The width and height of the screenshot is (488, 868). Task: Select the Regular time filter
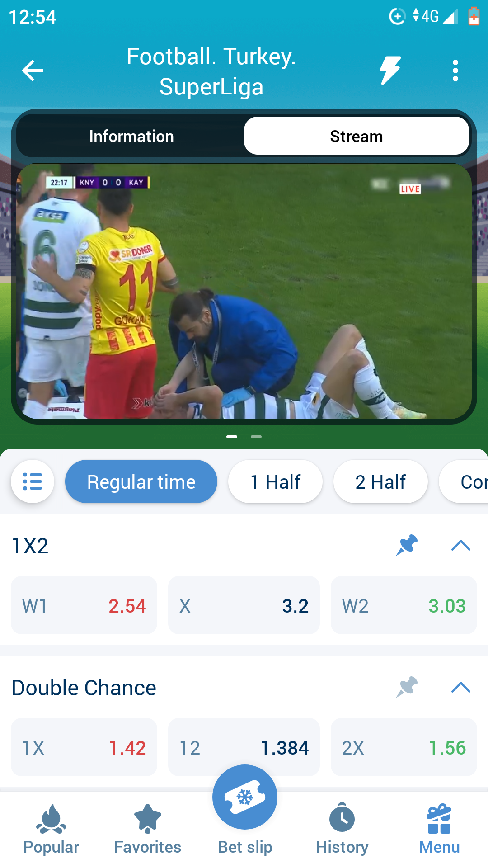tap(141, 481)
